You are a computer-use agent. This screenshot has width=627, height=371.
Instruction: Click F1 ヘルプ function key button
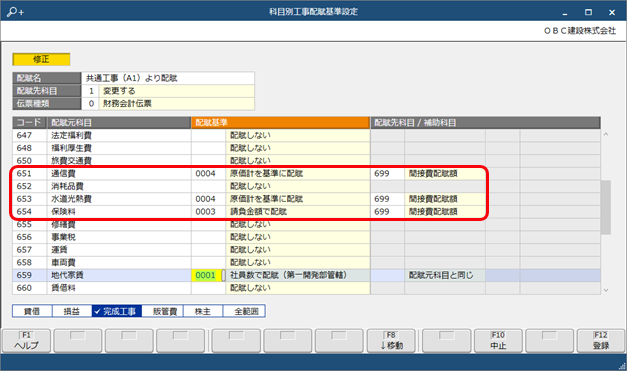[x=26, y=341]
